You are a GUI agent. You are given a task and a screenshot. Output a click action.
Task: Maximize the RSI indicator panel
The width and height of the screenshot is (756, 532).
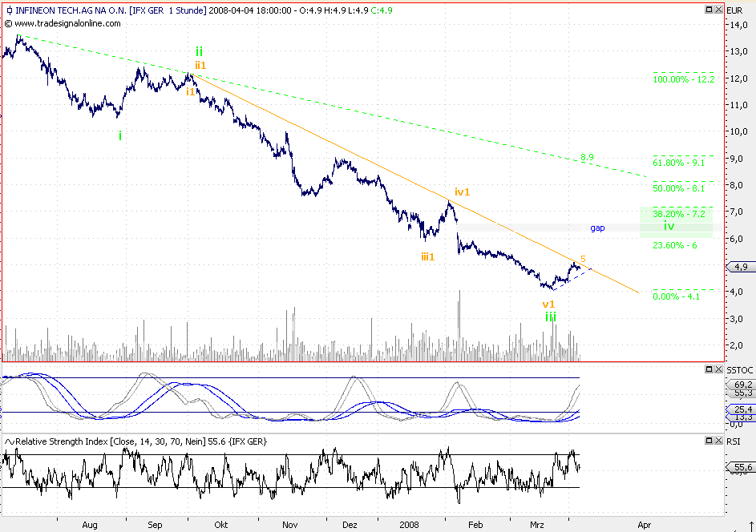[708, 440]
